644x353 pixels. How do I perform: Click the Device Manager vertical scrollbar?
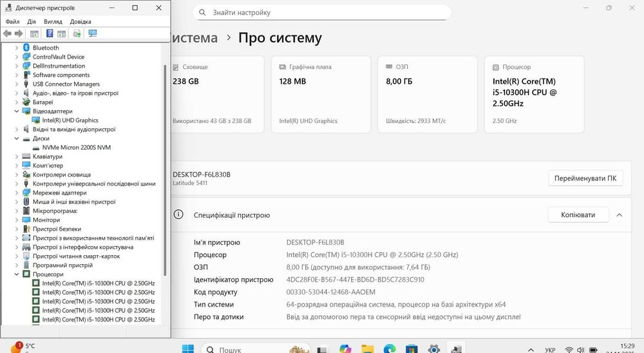pyautogui.click(x=165, y=170)
